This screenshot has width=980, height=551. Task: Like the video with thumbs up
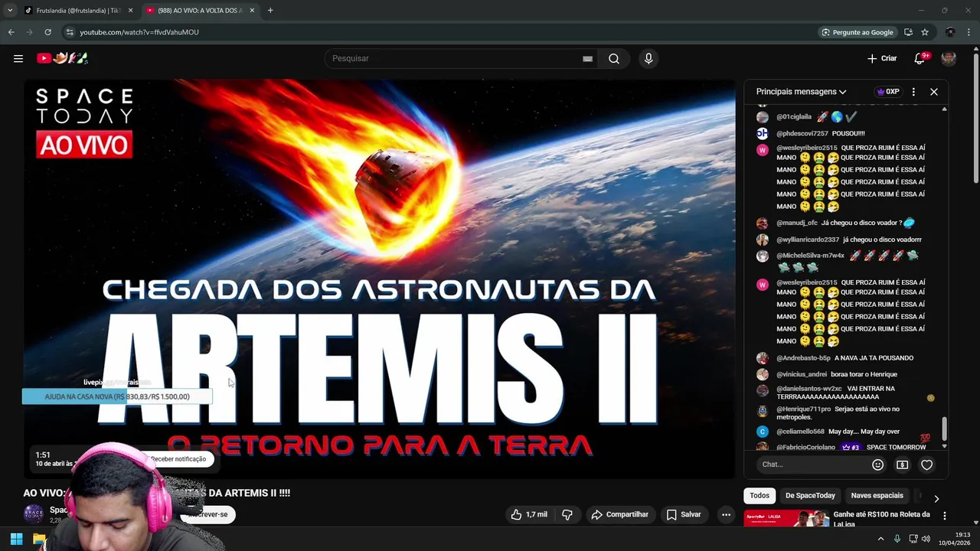pyautogui.click(x=529, y=514)
